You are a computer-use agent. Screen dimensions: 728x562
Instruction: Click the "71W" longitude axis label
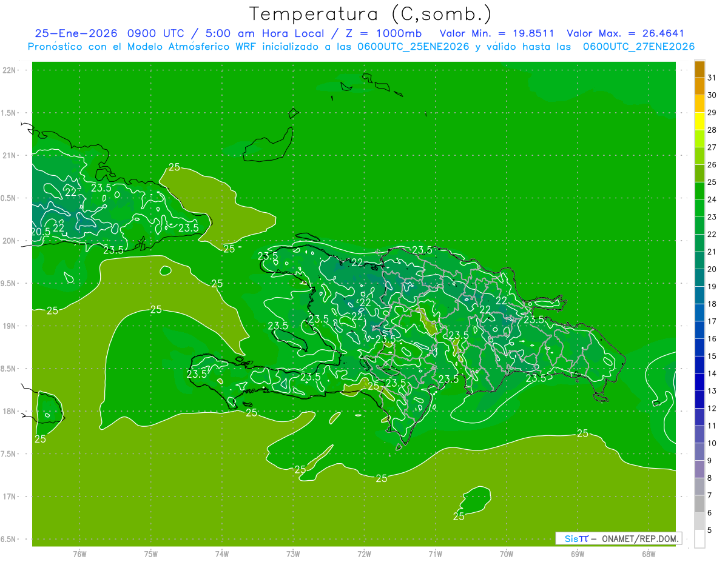click(x=435, y=554)
